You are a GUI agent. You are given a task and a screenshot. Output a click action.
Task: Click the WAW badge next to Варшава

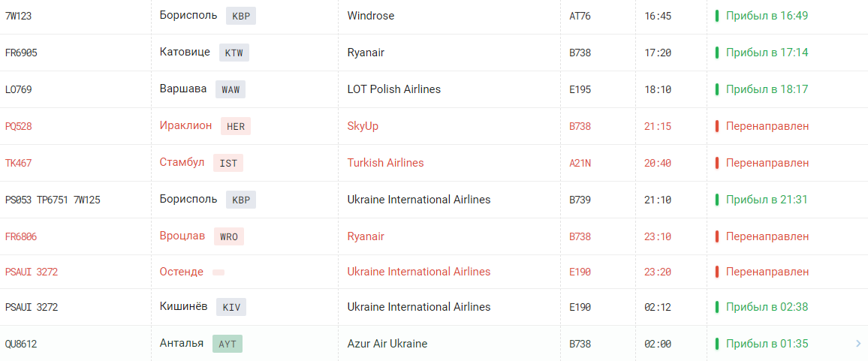230,89
